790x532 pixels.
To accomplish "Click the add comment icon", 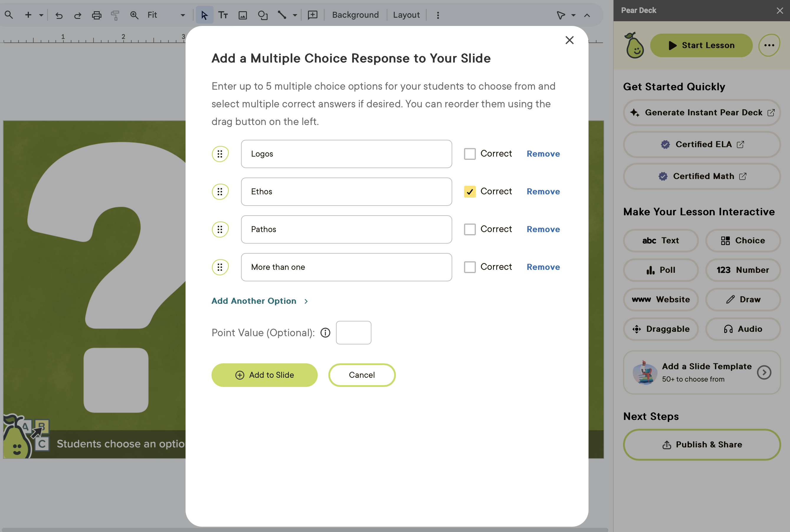I will [312, 15].
